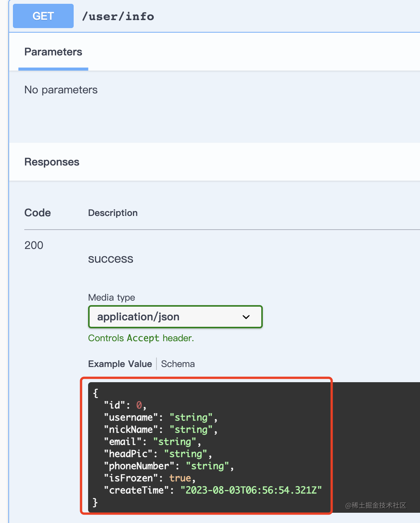Click the Code column header
This screenshot has width=420, height=523.
[x=38, y=213]
